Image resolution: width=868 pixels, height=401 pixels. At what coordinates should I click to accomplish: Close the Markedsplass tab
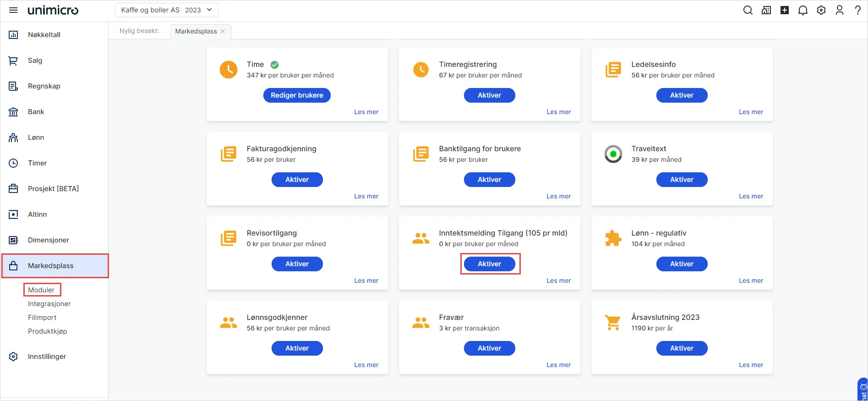click(223, 31)
